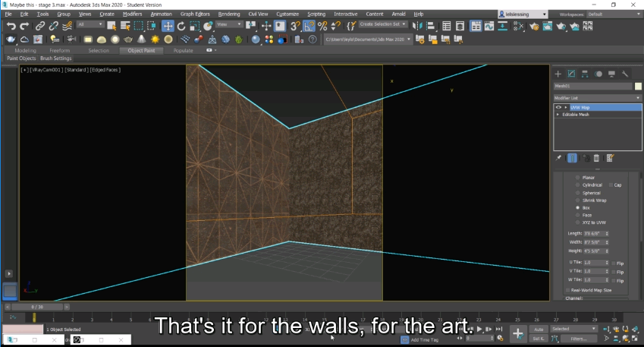
Task: Open the Modifiers menu
Action: (132, 14)
